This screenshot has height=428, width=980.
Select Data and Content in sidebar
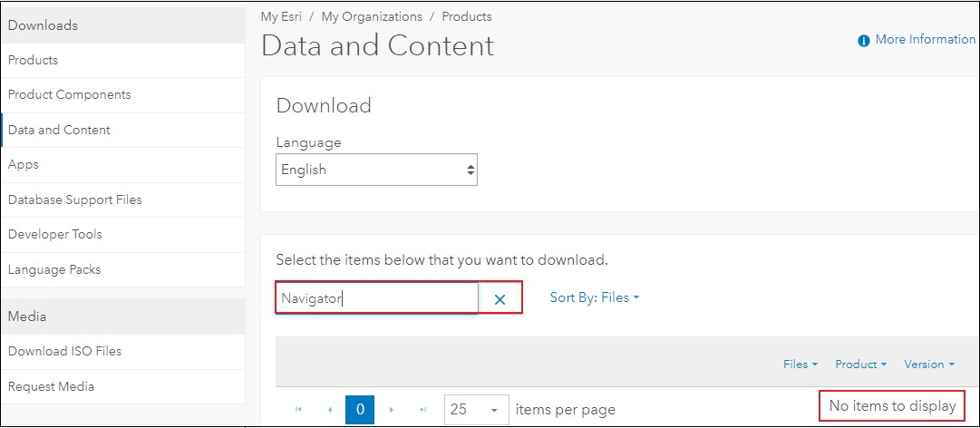pos(122,130)
